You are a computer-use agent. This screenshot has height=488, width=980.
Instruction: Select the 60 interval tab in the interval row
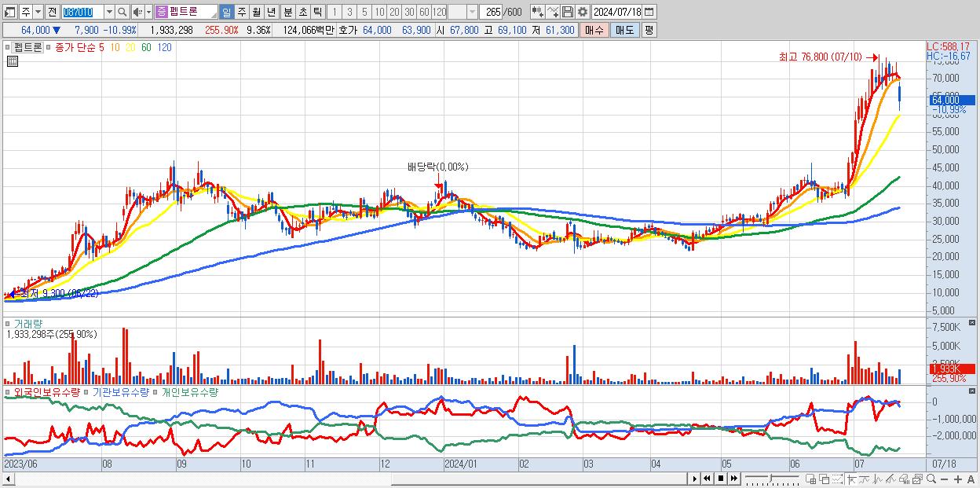coord(424,12)
